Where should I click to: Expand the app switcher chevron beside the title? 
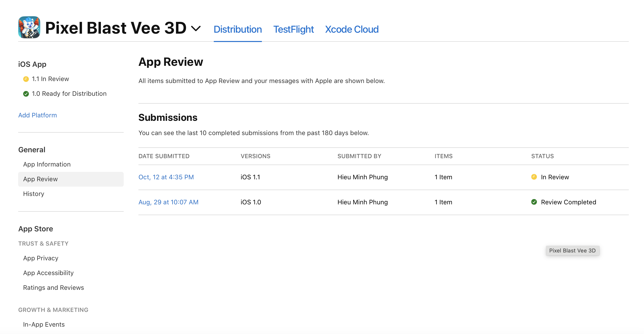click(196, 28)
